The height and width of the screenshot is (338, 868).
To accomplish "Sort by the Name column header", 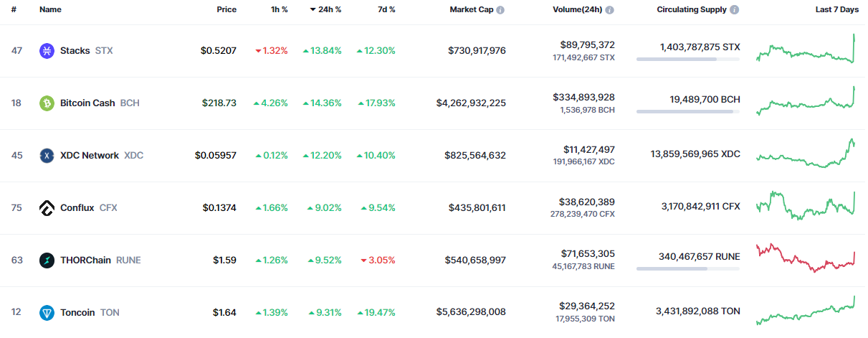I will click(50, 10).
